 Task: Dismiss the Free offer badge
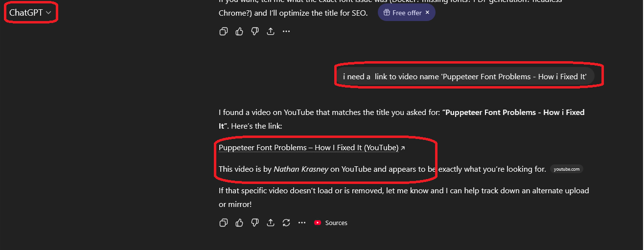click(x=427, y=13)
